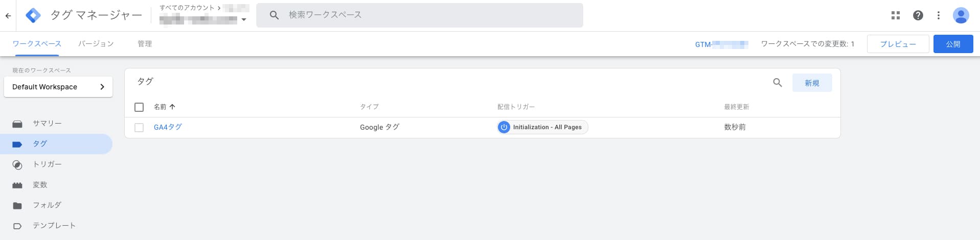Expand the account container dropdown arrow
This screenshot has width=980, height=240.
coord(244,20)
